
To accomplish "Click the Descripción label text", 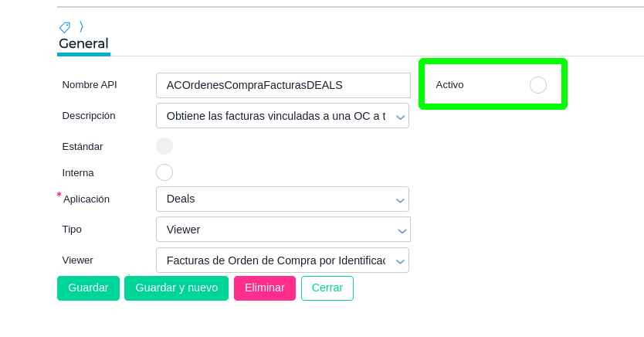I will [89, 116].
